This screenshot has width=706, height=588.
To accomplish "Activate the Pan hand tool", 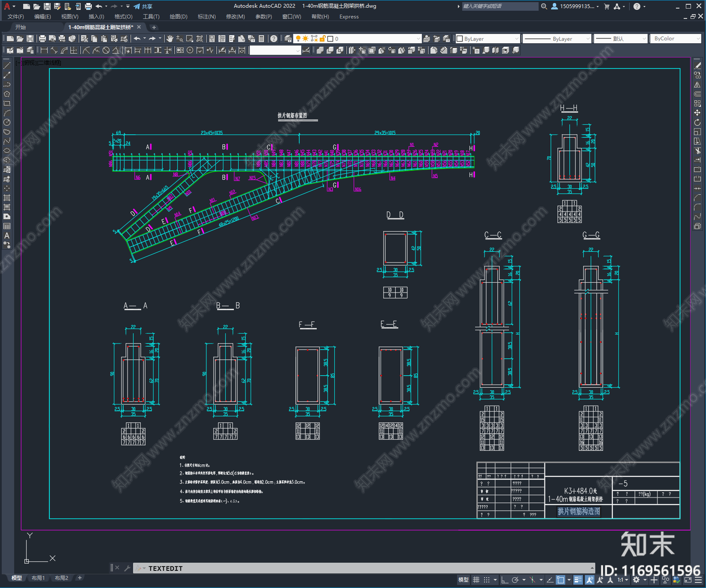I will tap(170, 39).
